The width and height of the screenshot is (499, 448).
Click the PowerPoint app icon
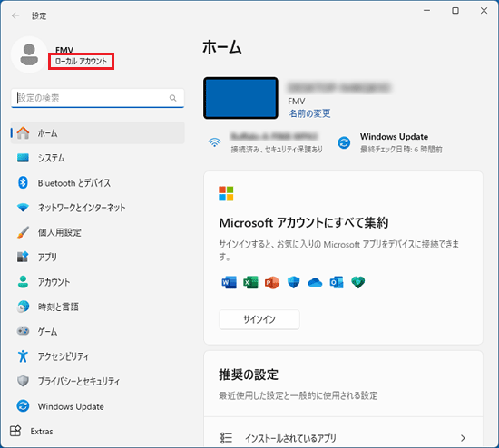tap(272, 282)
